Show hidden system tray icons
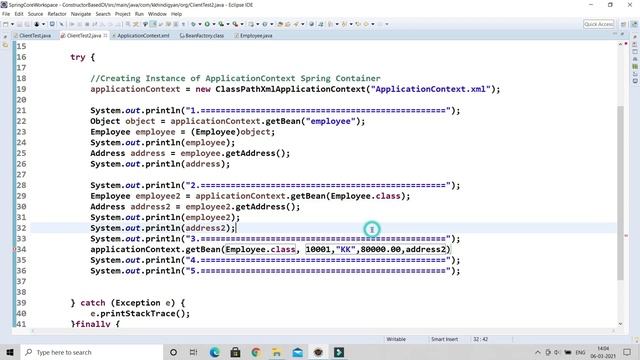This screenshot has height=360, width=640. (538, 352)
